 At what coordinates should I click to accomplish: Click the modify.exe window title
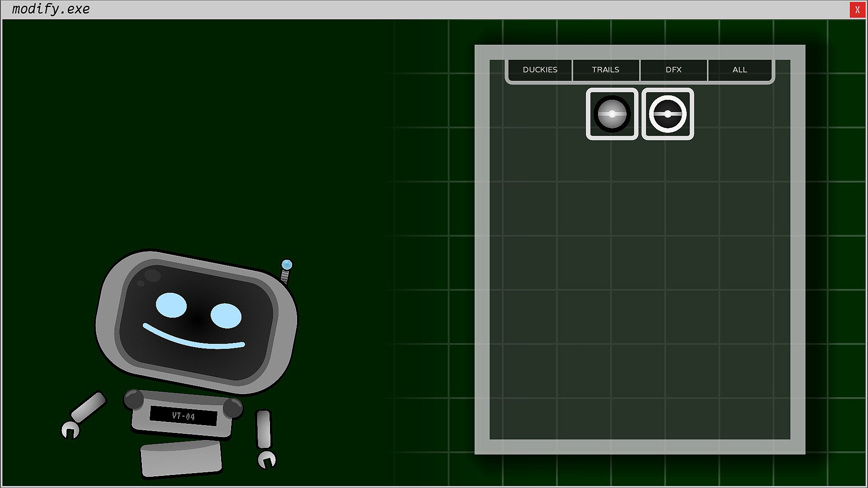[51, 9]
